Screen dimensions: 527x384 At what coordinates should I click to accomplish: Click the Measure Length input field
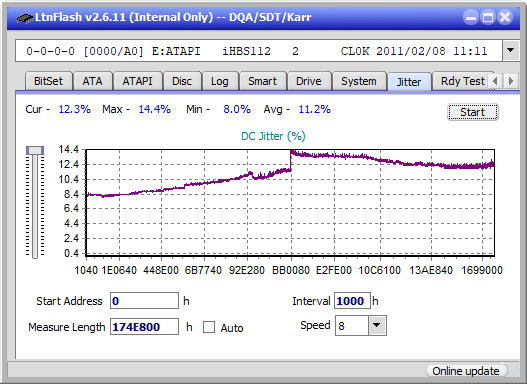[x=145, y=327]
